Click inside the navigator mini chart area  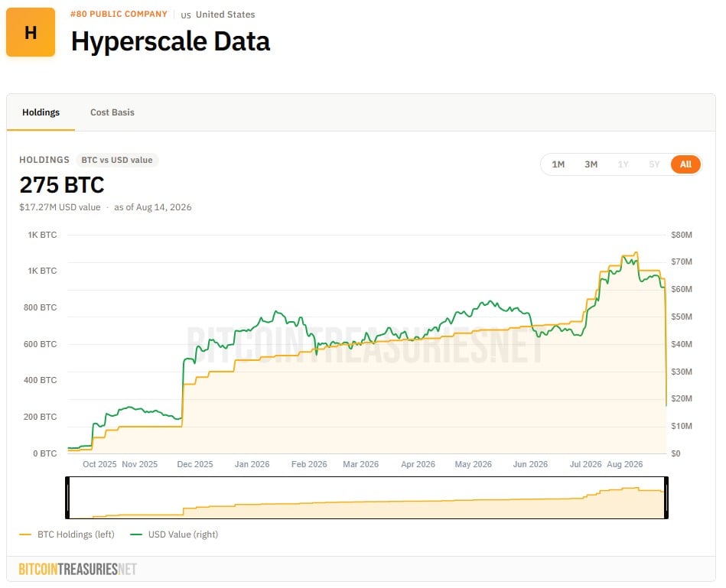tap(366, 498)
